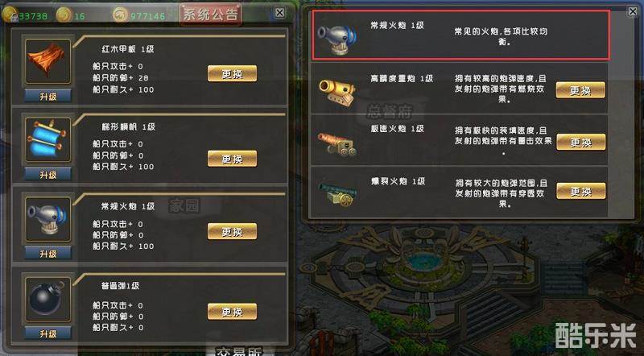The image size is (644, 356).
Task: Select the blue sail scroll icon
Action: (47, 139)
